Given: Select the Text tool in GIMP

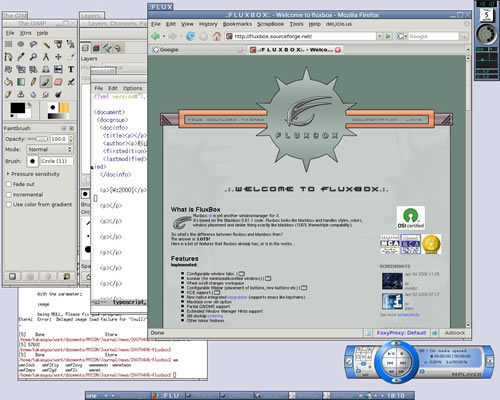Looking at the screenshot, I should (70, 69).
